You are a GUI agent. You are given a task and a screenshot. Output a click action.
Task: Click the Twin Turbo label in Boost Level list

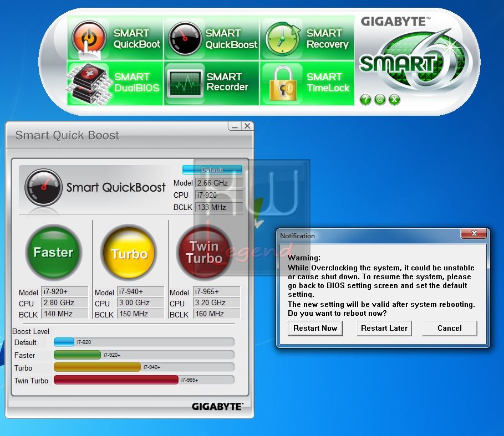click(31, 381)
